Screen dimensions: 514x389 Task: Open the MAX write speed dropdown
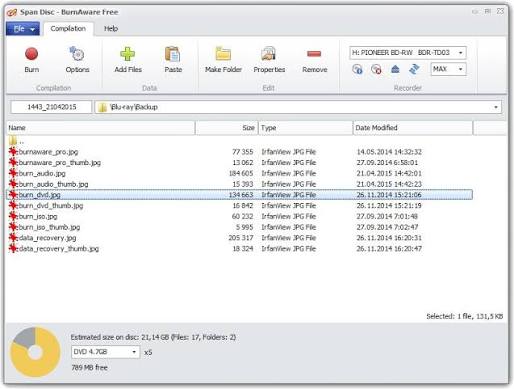point(460,69)
